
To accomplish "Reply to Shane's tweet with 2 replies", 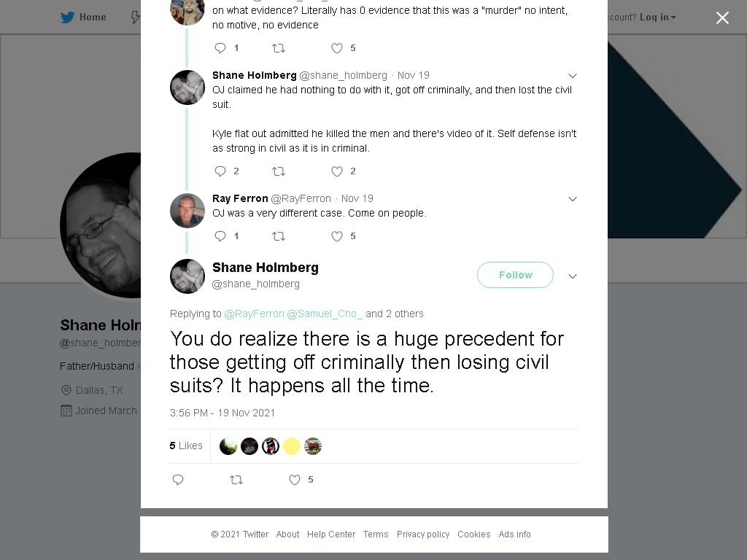I will tap(220, 171).
